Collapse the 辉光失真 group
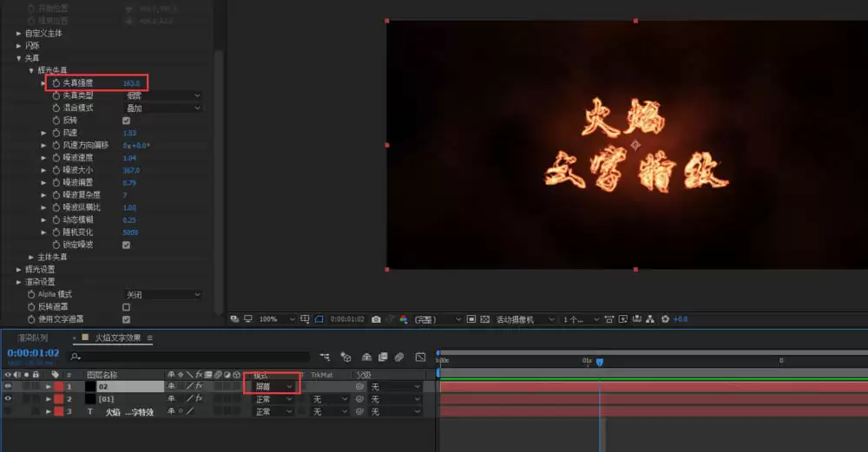Image resolution: width=868 pixels, height=452 pixels. click(31, 70)
